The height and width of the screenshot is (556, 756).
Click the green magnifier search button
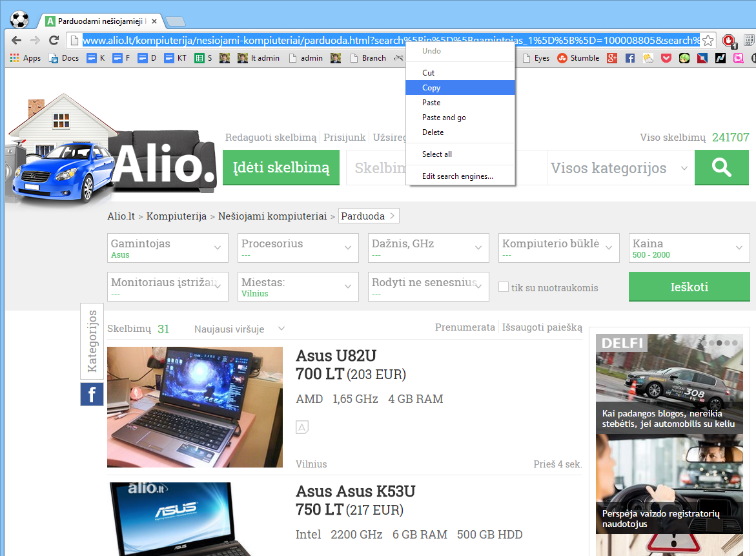pos(721,167)
